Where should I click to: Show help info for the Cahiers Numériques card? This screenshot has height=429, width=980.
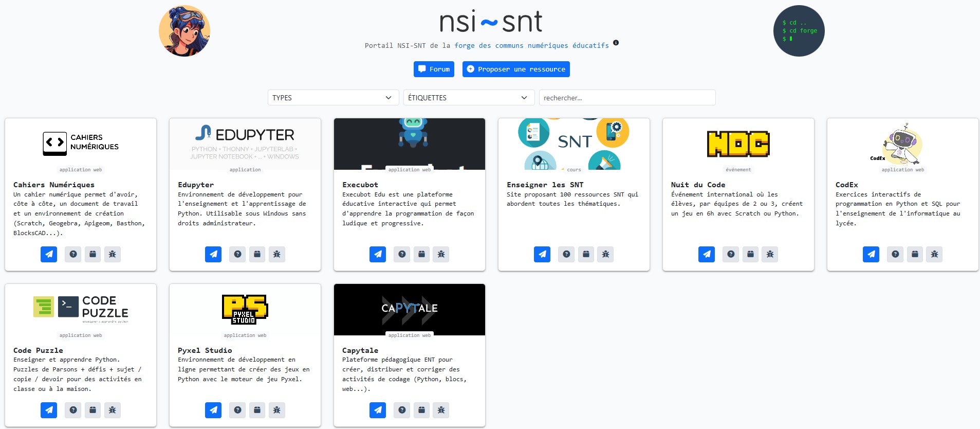(73, 254)
